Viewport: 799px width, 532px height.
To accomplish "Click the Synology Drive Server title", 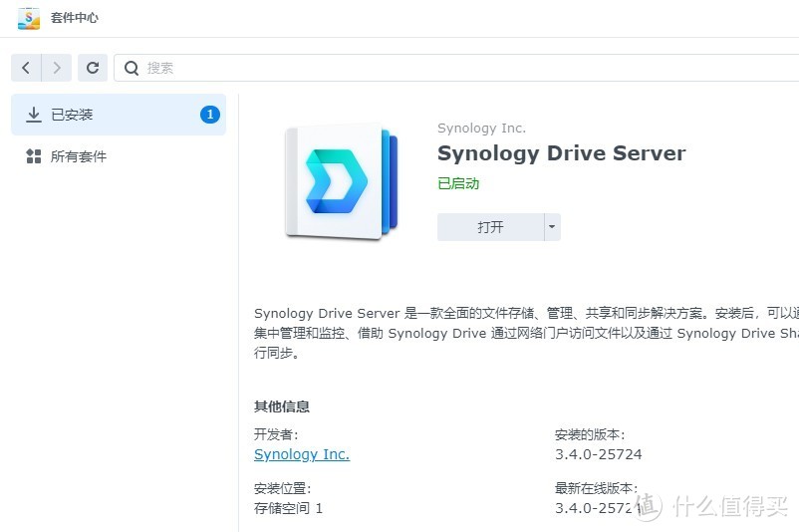I will click(562, 153).
